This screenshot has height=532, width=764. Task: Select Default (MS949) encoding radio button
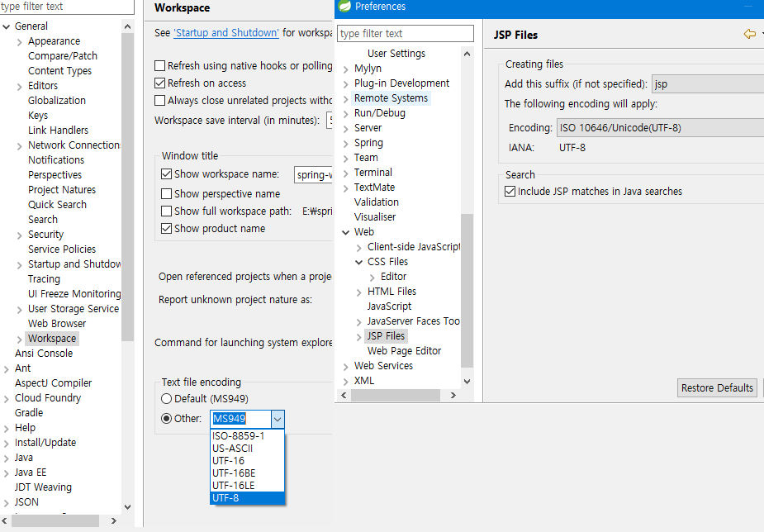pyautogui.click(x=167, y=399)
